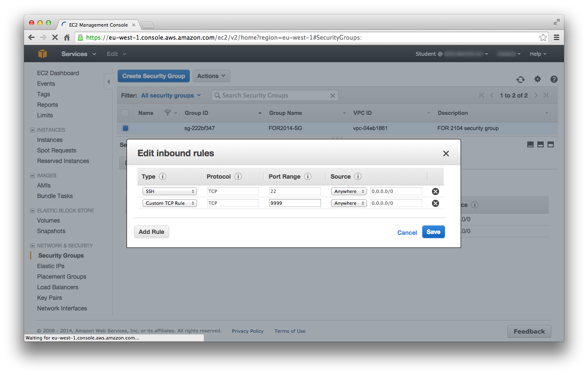The width and height of the screenshot is (588, 375).
Task: Toggle the select-all checkbox in table header
Action: tap(125, 113)
